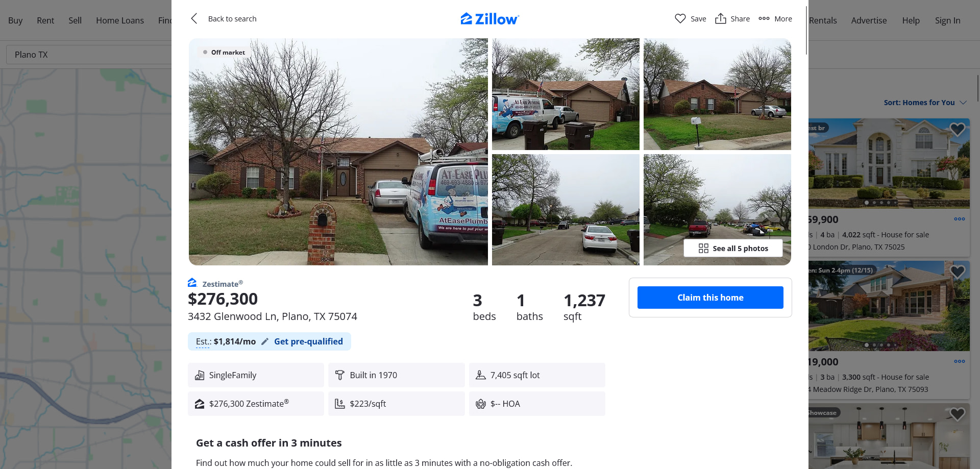Screen dimensions: 980x469
Task: Click the pencil edit icon beside estimate
Action: pyautogui.click(x=265, y=342)
